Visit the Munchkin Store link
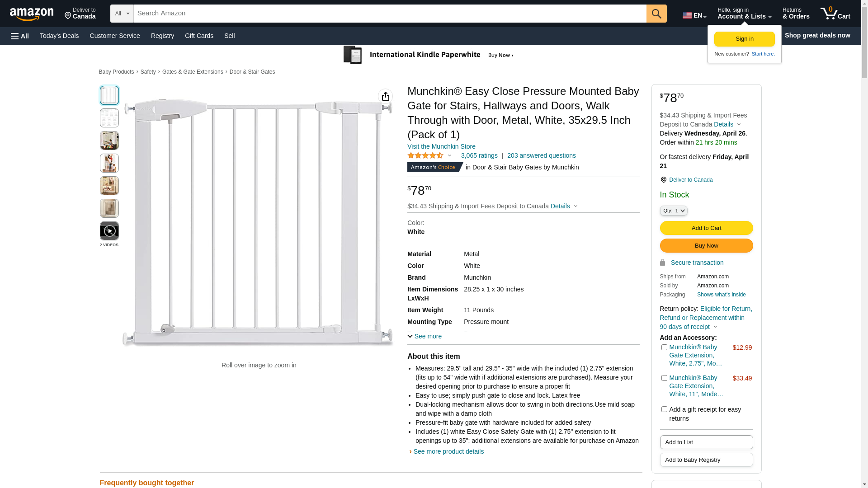The width and height of the screenshot is (868, 488). pyautogui.click(x=441, y=146)
